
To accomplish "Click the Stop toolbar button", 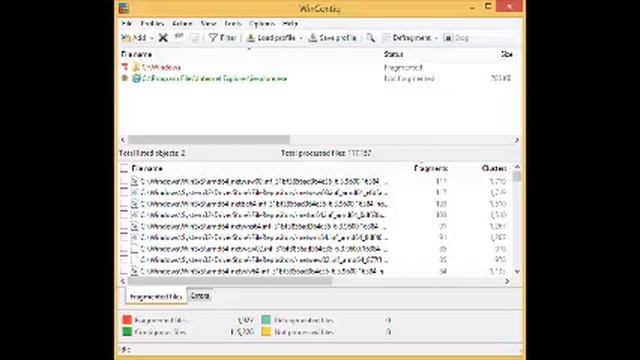I will pos(457,38).
